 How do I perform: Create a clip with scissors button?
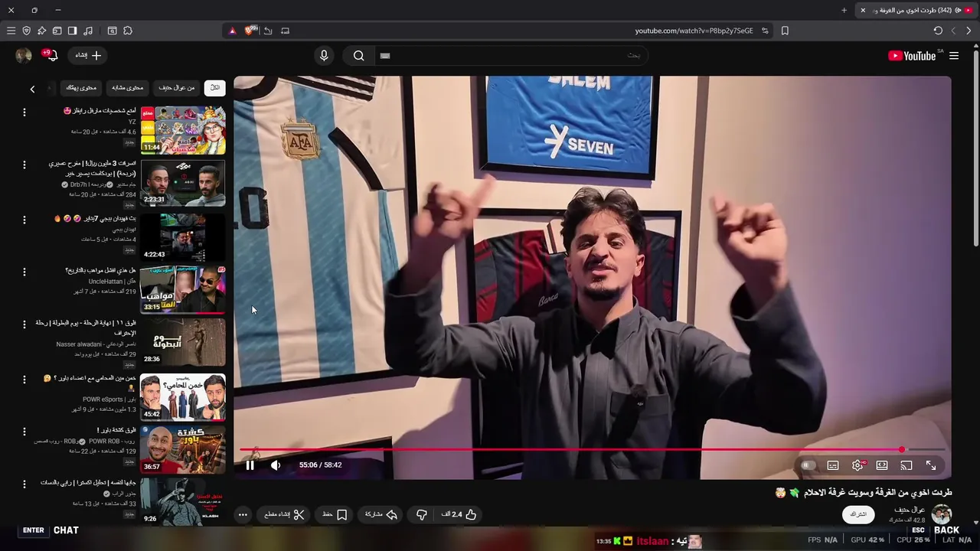pyautogui.click(x=285, y=514)
